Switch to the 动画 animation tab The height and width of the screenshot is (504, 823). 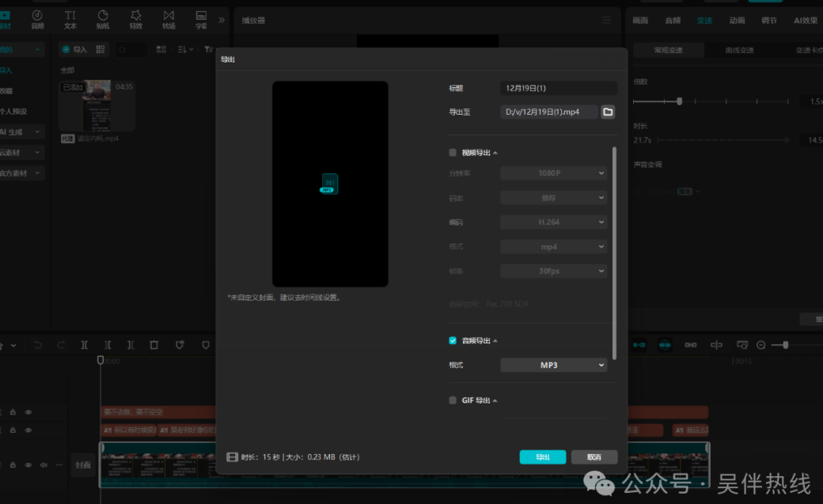737,21
